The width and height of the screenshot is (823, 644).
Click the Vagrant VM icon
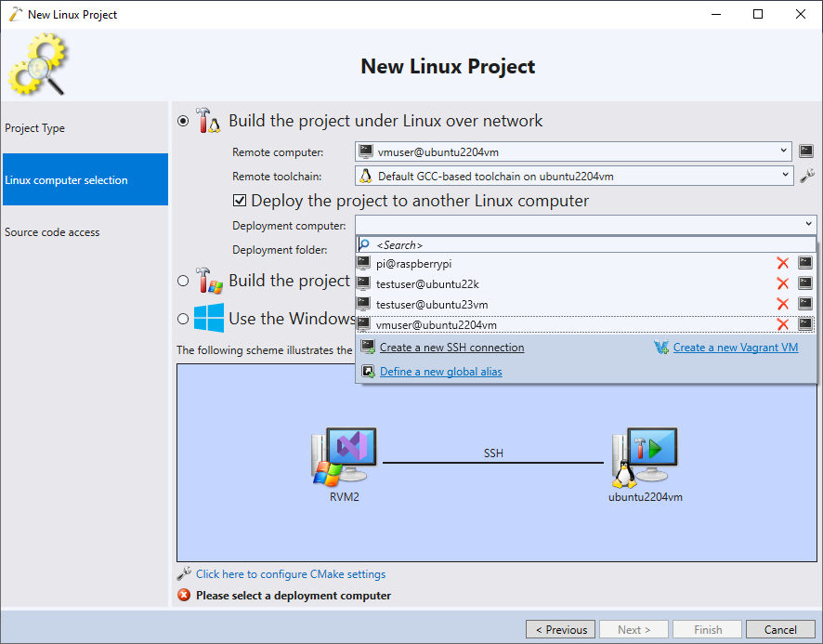click(x=661, y=348)
